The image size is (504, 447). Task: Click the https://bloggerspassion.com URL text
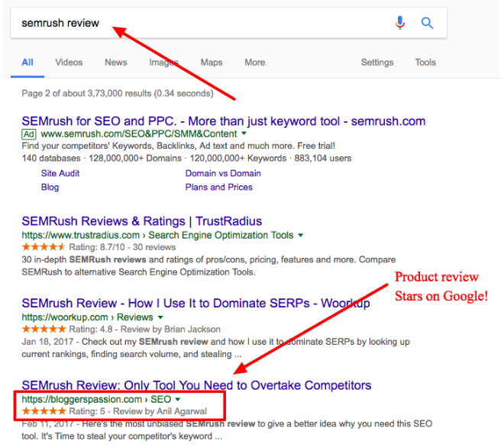pyautogui.click(x=82, y=399)
